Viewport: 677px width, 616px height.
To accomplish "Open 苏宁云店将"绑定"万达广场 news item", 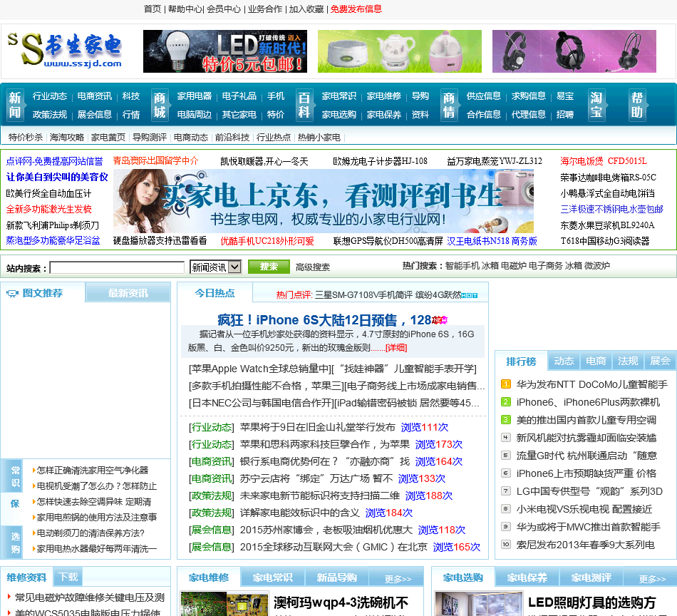I will tap(316, 478).
